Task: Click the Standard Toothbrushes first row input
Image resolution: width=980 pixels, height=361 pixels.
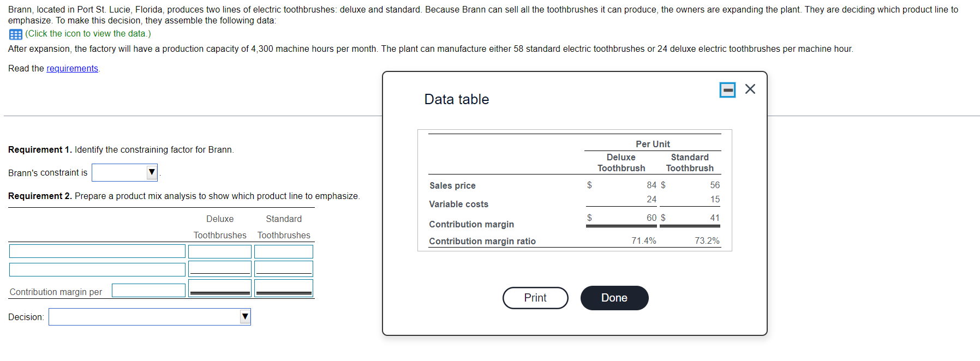Action: (x=283, y=251)
